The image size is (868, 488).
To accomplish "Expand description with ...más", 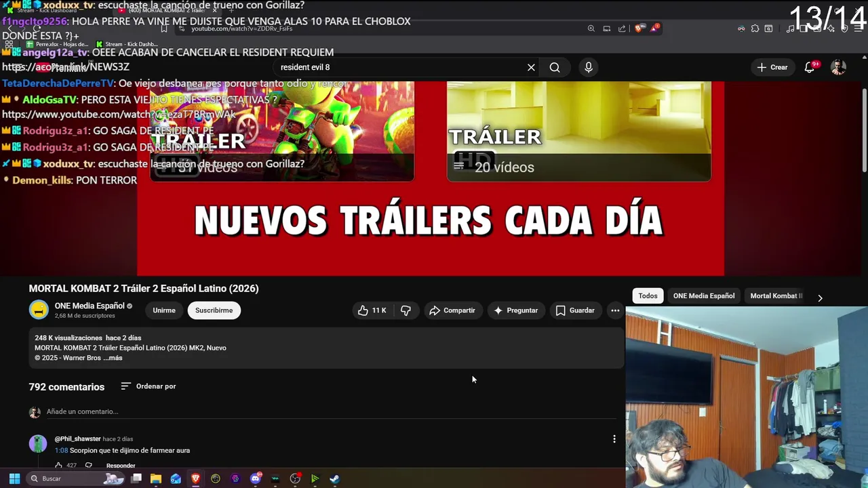I will 113,358.
